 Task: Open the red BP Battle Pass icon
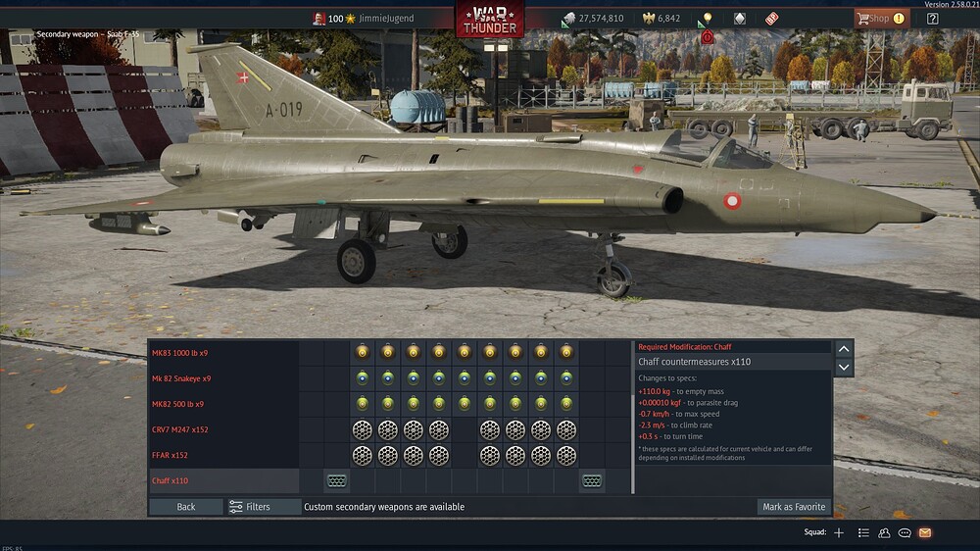772,19
